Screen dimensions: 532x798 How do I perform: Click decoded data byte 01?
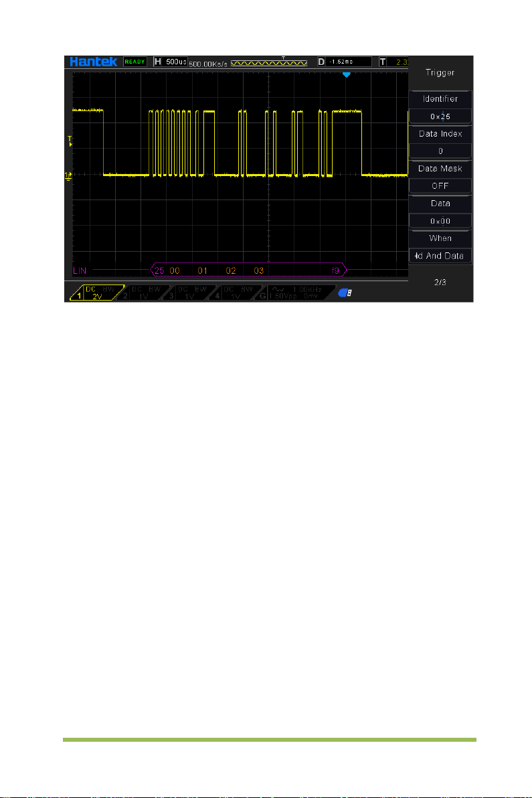coord(202,270)
